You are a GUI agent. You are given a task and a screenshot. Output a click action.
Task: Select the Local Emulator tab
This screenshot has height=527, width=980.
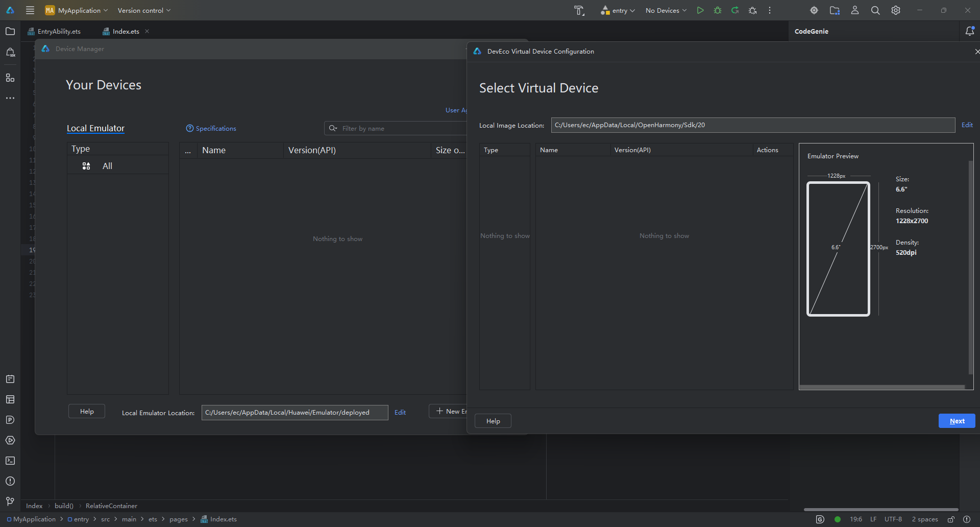click(95, 128)
